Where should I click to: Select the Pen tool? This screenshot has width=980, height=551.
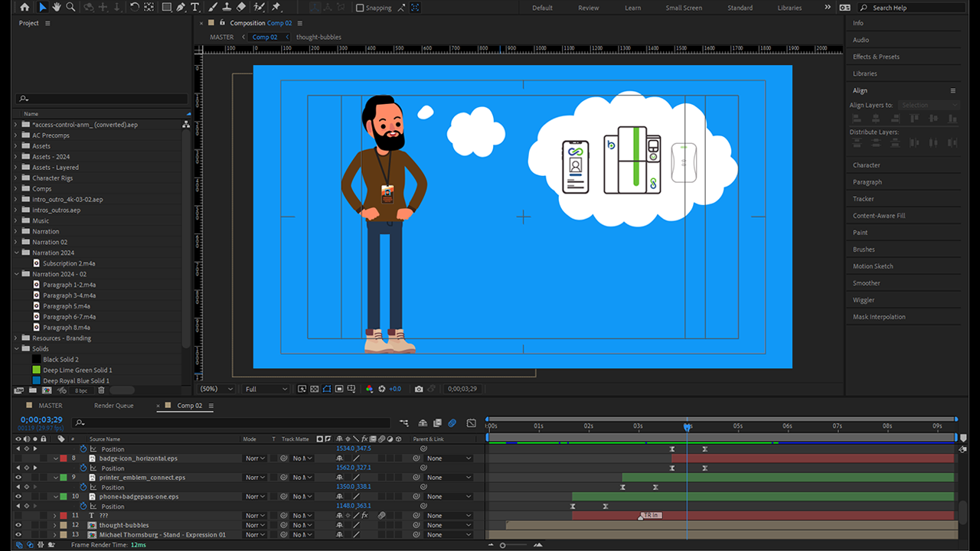181,7
